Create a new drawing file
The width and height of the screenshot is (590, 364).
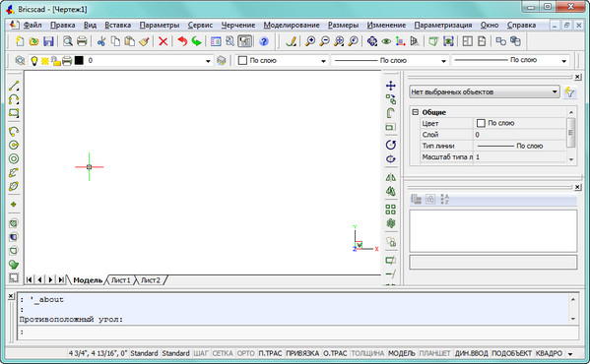pyautogui.click(x=20, y=41)
